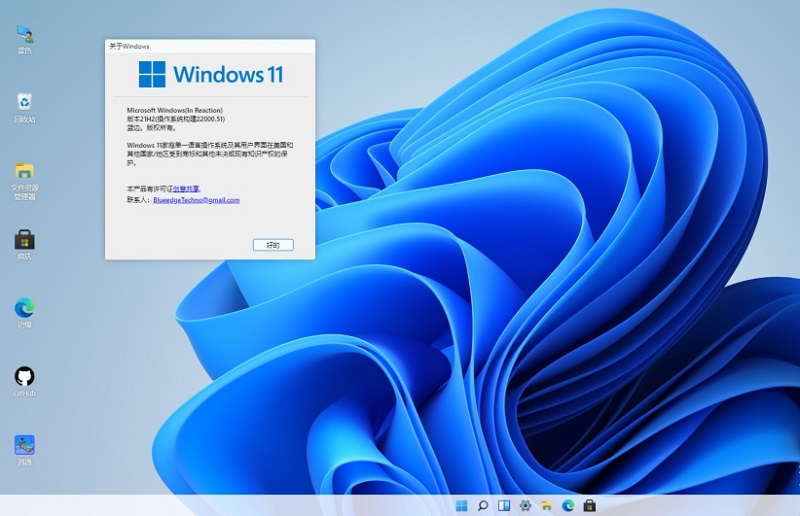The image size is (800, 516).
Task: Click the Start button on taskbar
Action: point(461,505)
